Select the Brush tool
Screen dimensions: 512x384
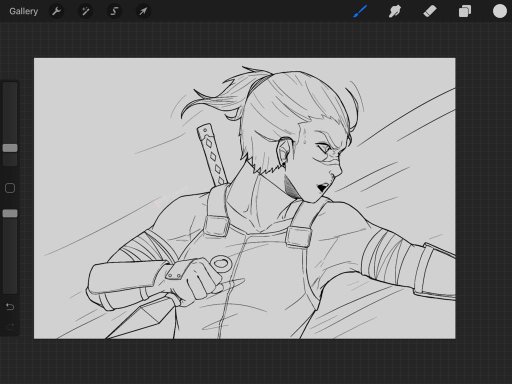point(360,11)
